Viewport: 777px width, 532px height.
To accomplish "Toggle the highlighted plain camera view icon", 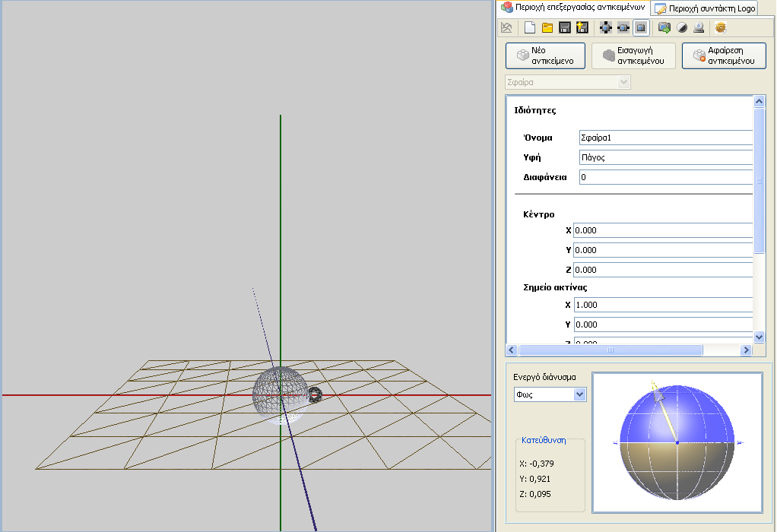I will 641,27.
